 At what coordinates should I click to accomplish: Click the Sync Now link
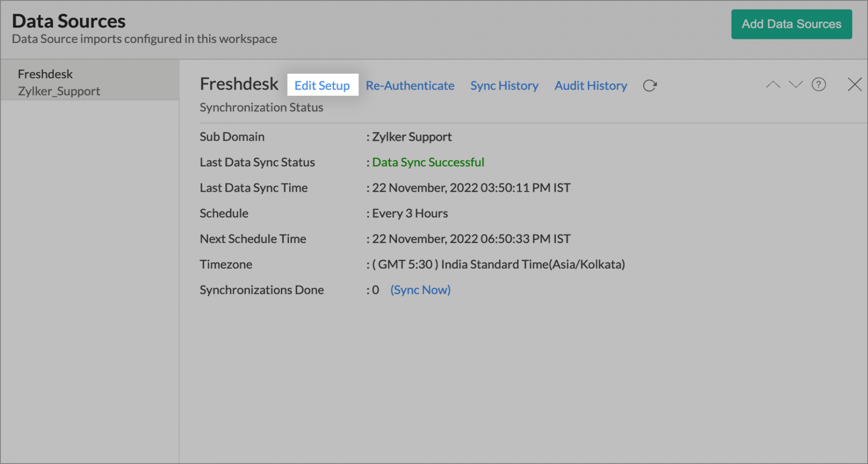[x=421, y=290]
